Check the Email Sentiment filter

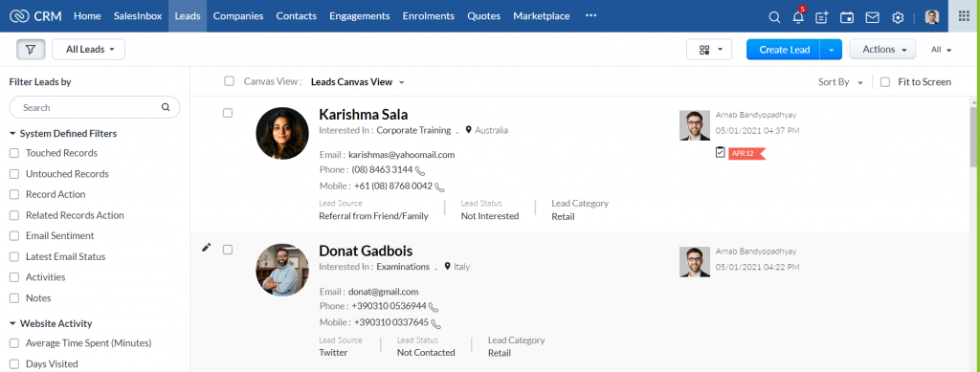coord(14,236)
